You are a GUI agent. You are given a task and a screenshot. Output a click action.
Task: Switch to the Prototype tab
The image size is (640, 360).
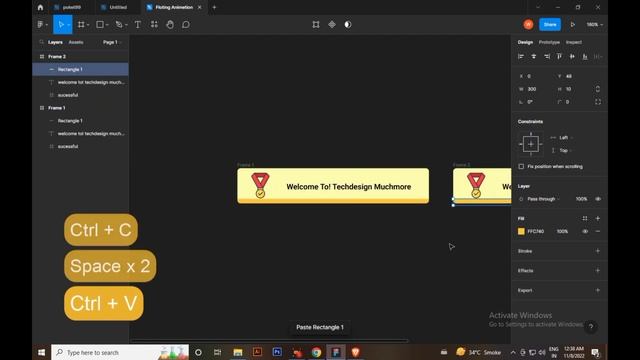(x=549, y=42)
